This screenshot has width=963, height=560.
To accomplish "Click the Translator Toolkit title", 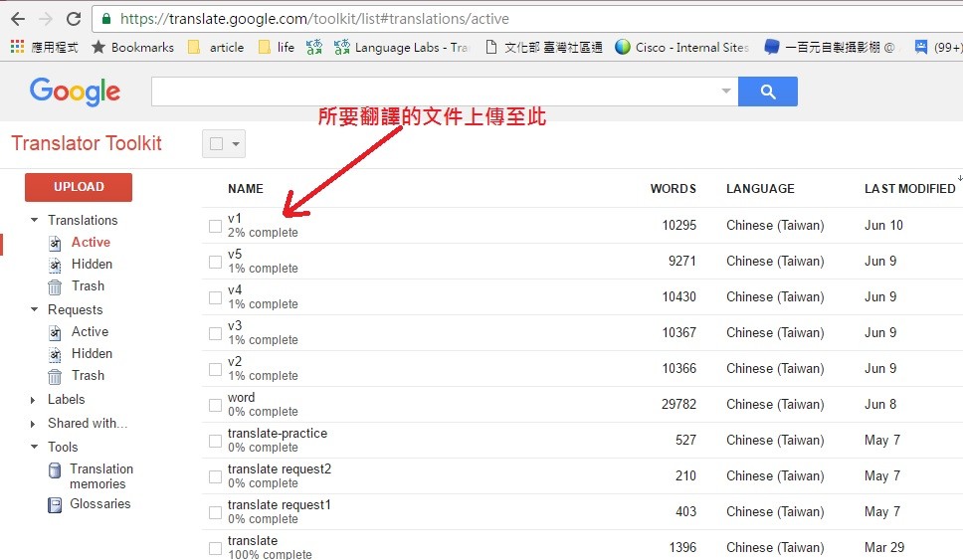I will 87,143.
